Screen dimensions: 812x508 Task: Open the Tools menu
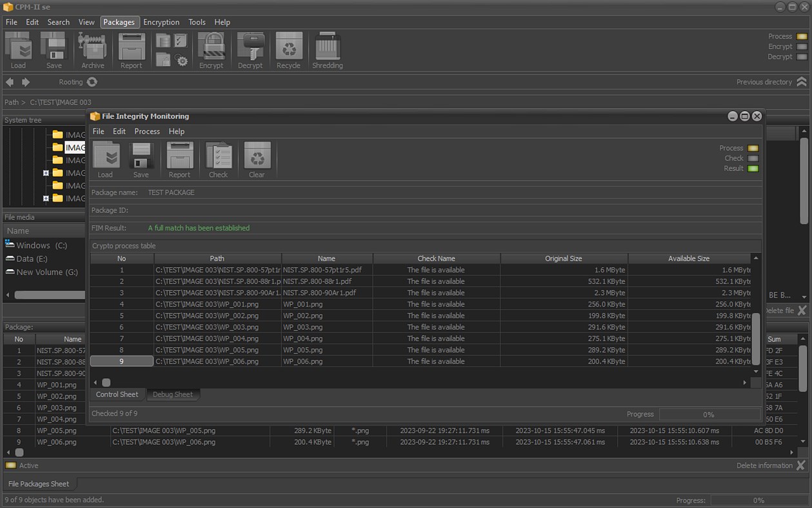pyautogui.click(x=197, y=22)
